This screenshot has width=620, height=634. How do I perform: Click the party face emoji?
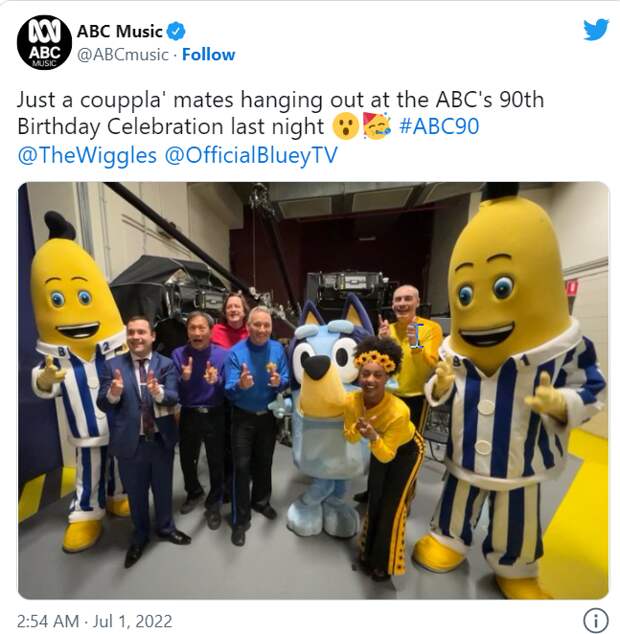(377, 126)
